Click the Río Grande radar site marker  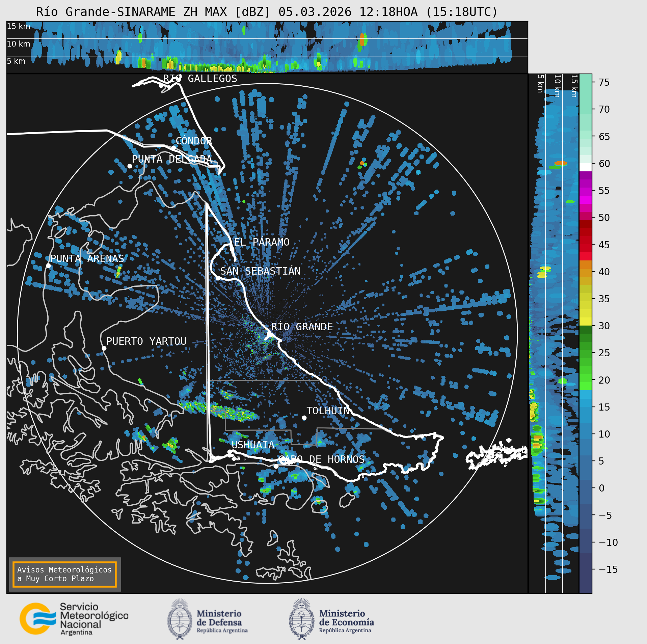click(270, 334)
